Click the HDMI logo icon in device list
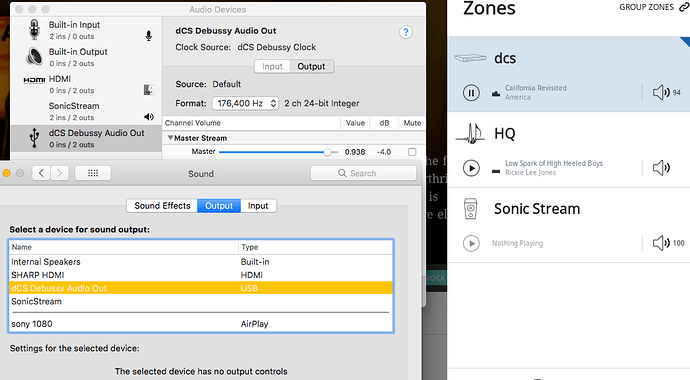 coord(34,80)
